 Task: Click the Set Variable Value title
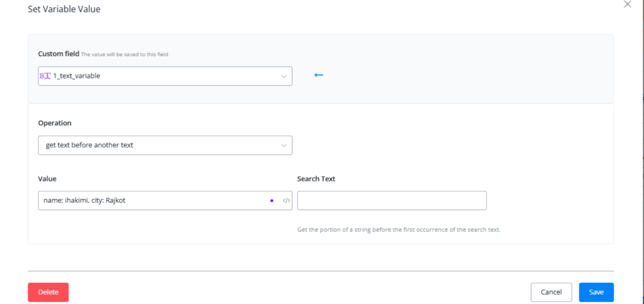point(64,9)
